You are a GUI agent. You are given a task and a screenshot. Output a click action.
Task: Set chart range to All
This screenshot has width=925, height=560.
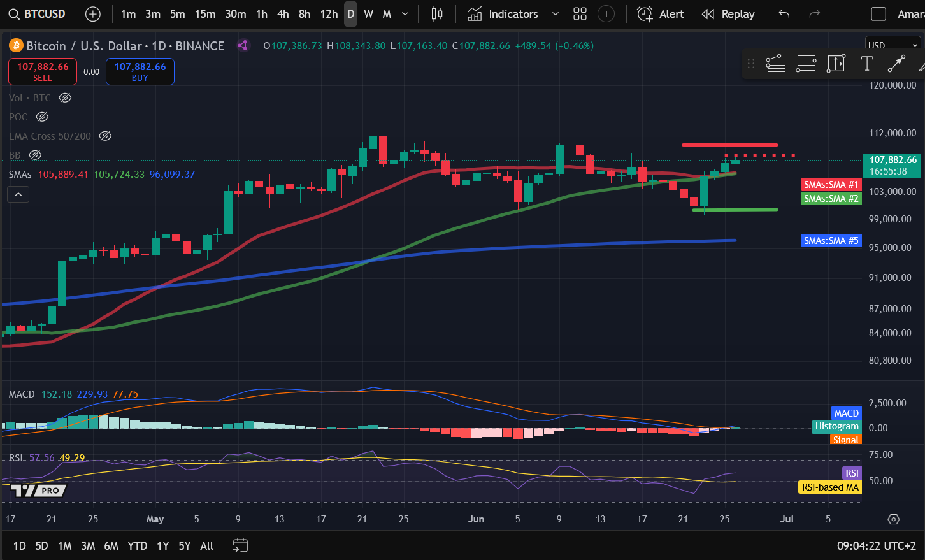[207, 545]
